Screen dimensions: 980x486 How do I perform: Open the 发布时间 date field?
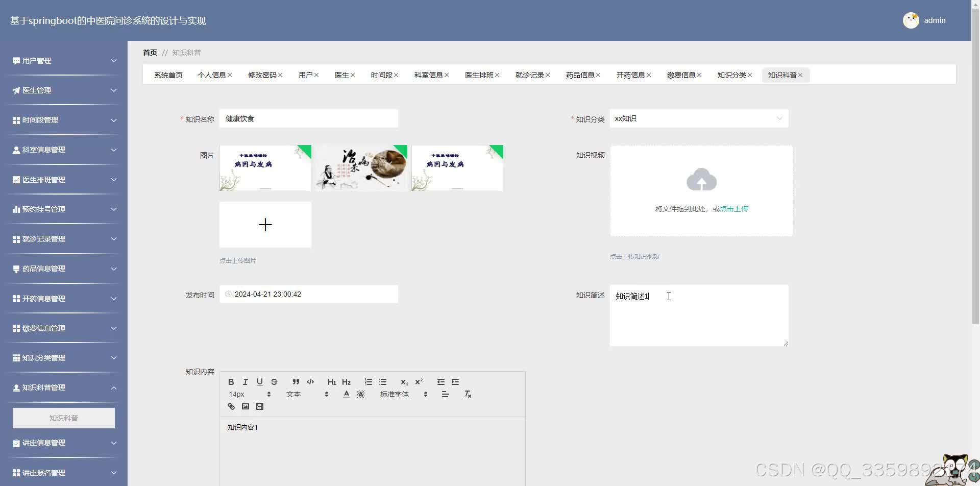coord(308,294)
